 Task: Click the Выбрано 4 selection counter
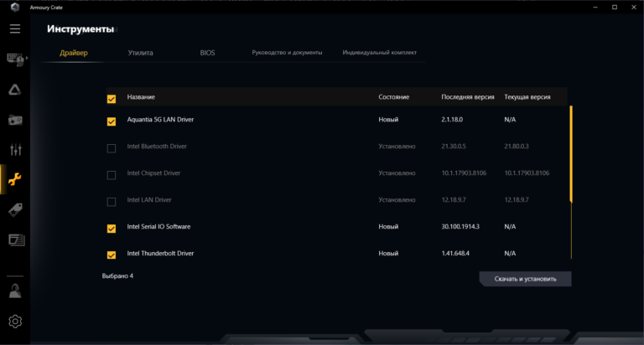coord(117,276)
